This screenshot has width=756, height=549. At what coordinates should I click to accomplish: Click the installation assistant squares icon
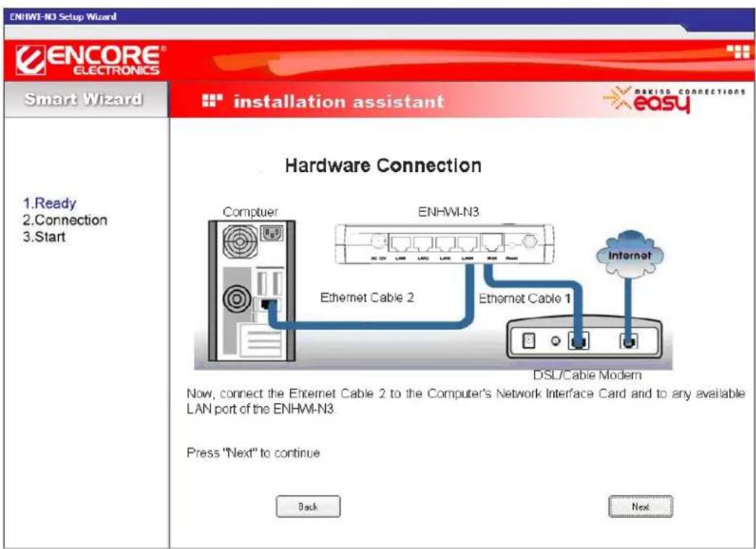click(x=212, y=100)
